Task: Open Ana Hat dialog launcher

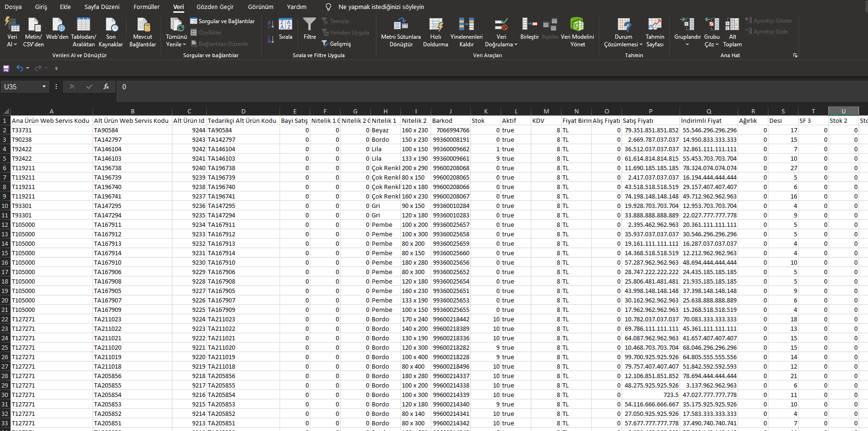Action: point(795,55)
